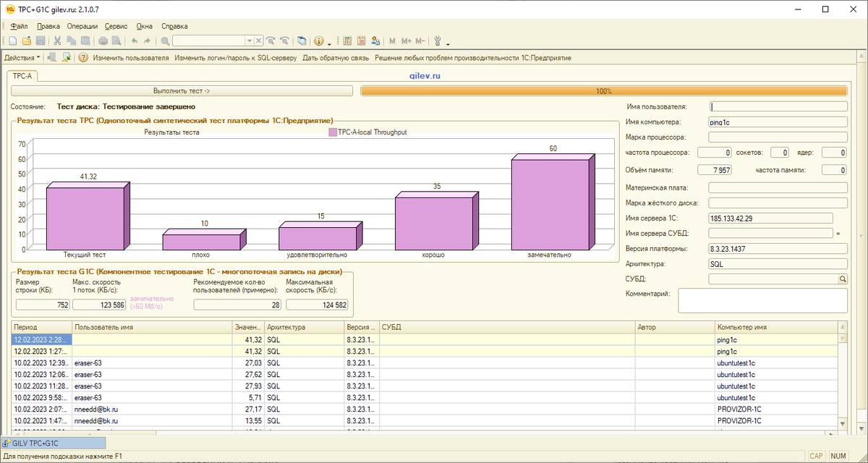Click the Выполнить тест button
868x463 pixels.
coord(182,91)
